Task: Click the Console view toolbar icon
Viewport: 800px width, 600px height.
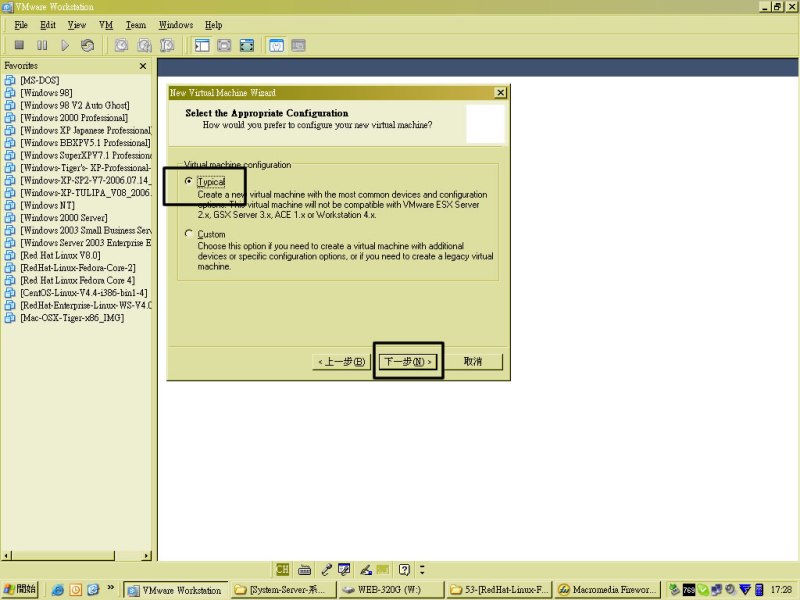Action: [x=298, y=45]
